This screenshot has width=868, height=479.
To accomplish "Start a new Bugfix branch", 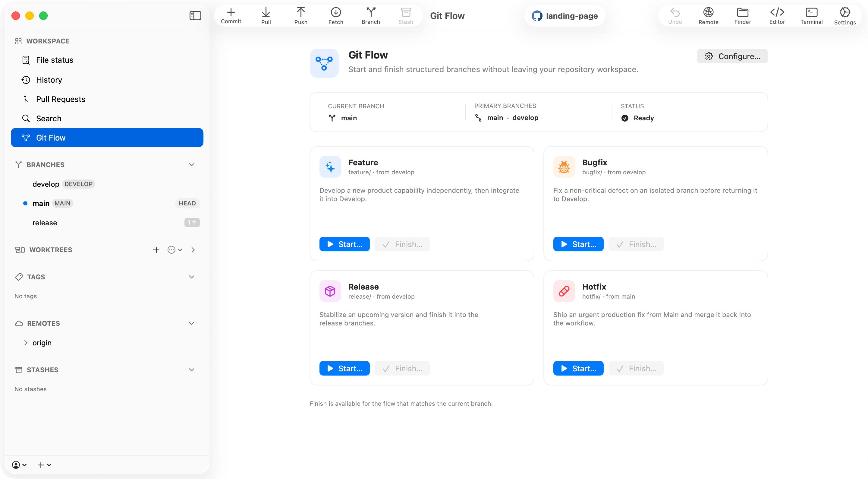I will click(x=578, y=244).
